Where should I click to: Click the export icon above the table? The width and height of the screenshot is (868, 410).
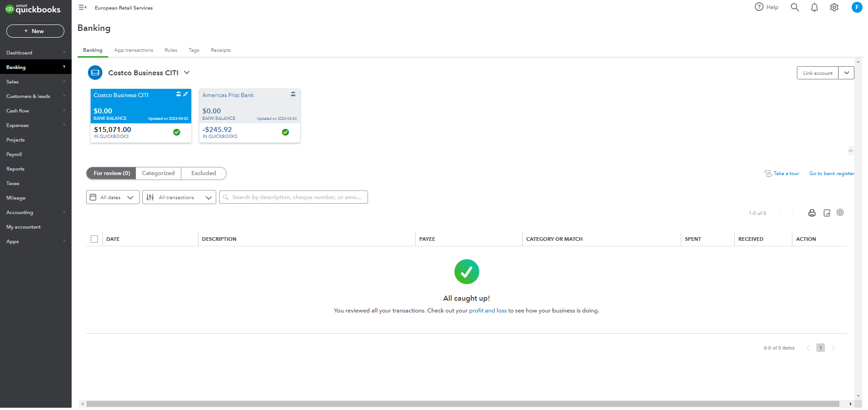coord(827,213)
